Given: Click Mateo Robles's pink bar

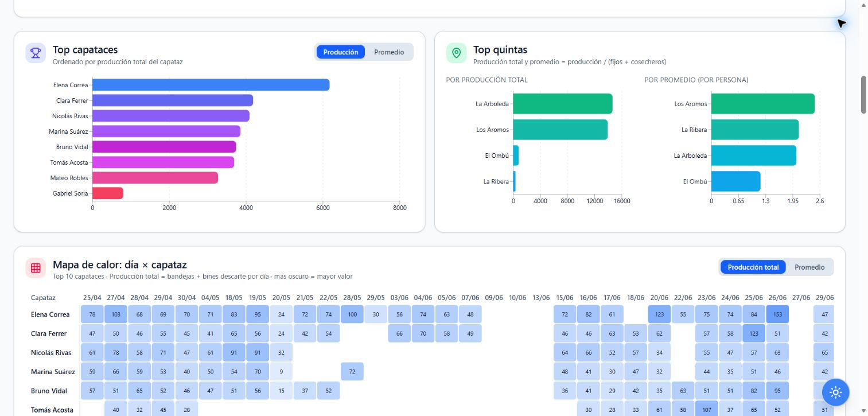Looking at the screenshot, I should [155, 178].
